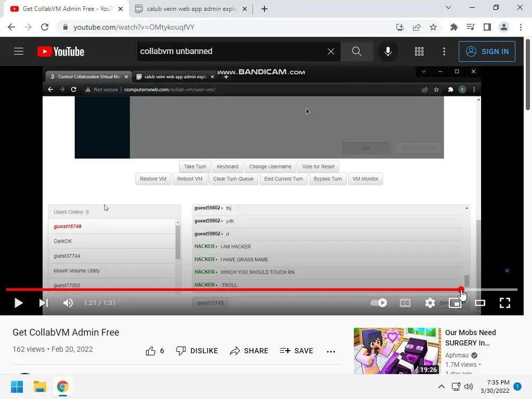Click the address bar URL
The image size is (532, 399).
(x=134, y=27)
